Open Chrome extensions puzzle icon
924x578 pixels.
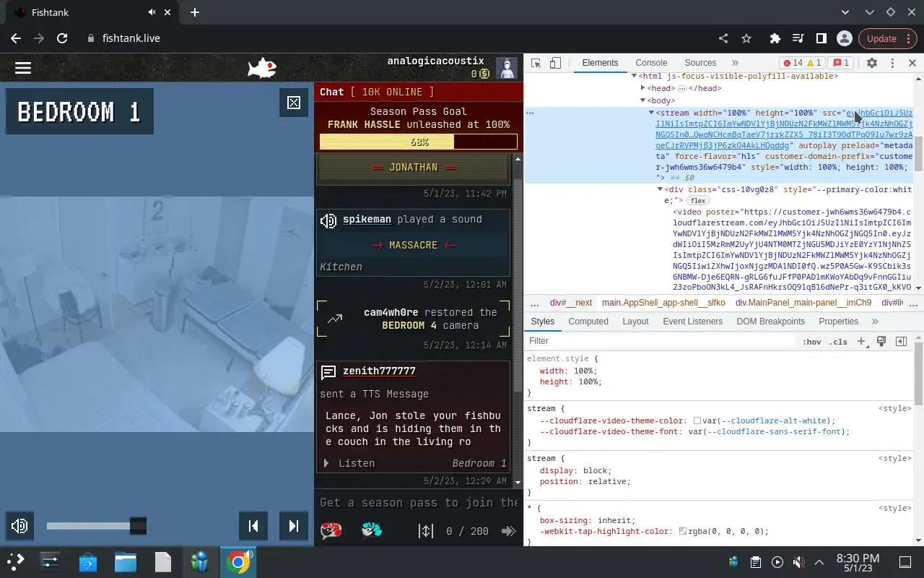click(775, 38)
